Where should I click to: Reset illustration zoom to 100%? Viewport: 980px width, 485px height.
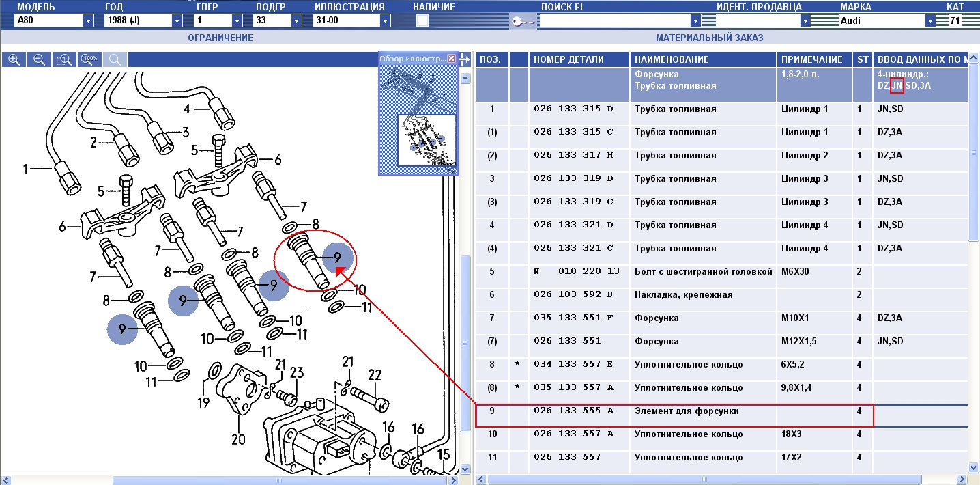coord(89,60)
